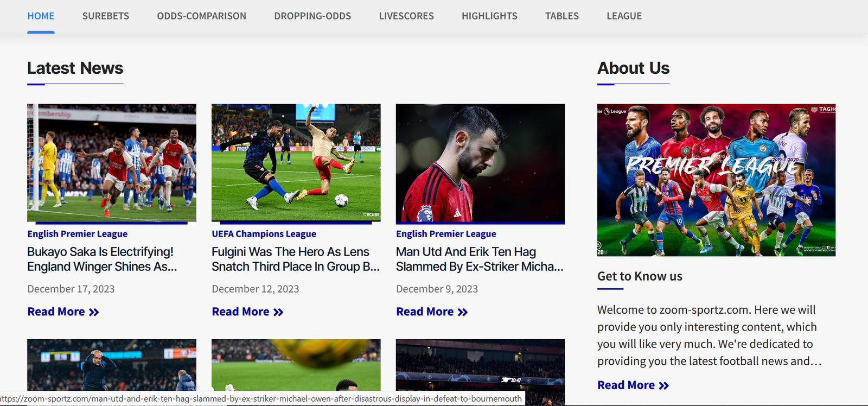The width and height of the screenshot is (868, 406).
Task: Open the Fulgini Lens match photo
Action: click(x=296, y=163)
